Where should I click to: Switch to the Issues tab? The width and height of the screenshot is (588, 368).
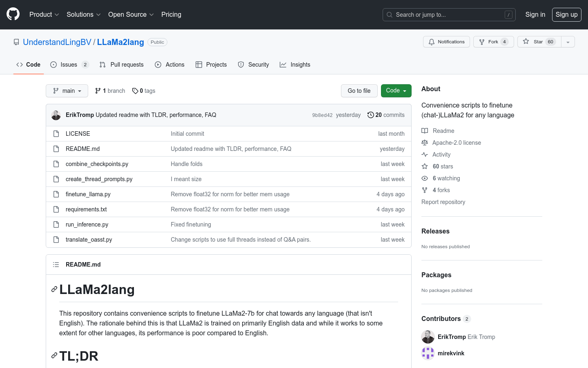pyautogui.click(x=69, y=65)
